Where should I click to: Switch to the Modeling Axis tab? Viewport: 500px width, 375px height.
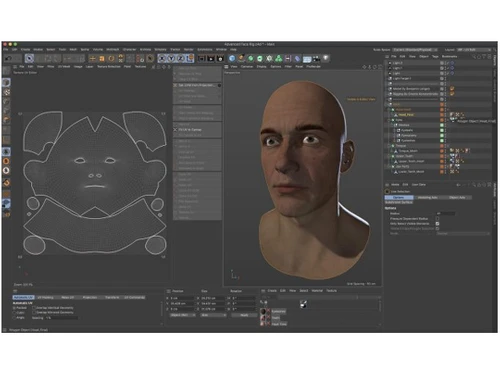428,198
